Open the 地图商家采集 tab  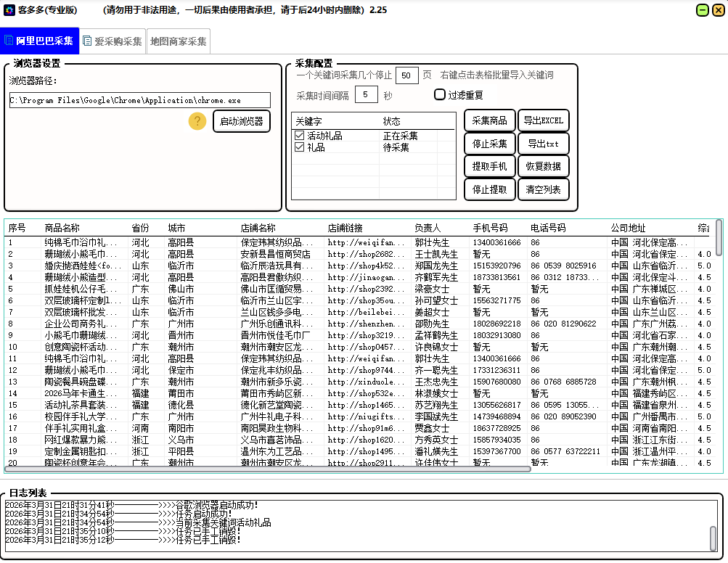pos(178,41)
